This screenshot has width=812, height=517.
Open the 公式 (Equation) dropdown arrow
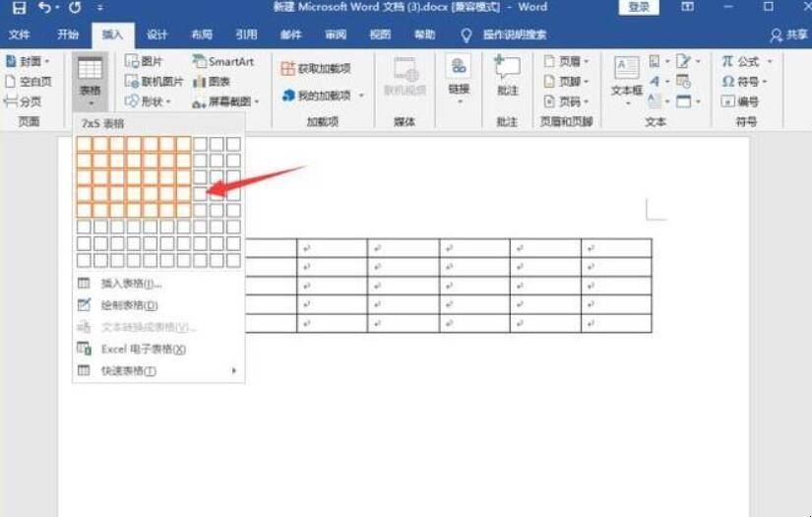click(x=770, y=61)
